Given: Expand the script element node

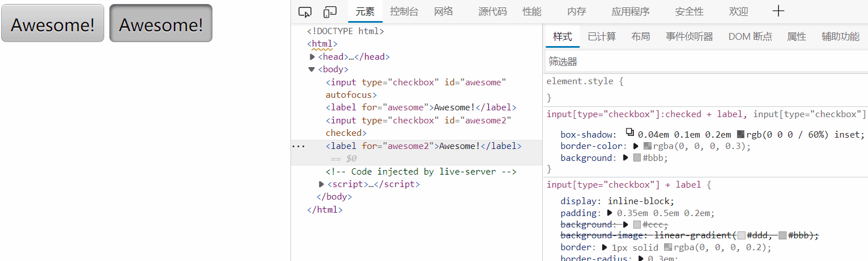Looking at the screenshot, I should click(x=322, y=184).
